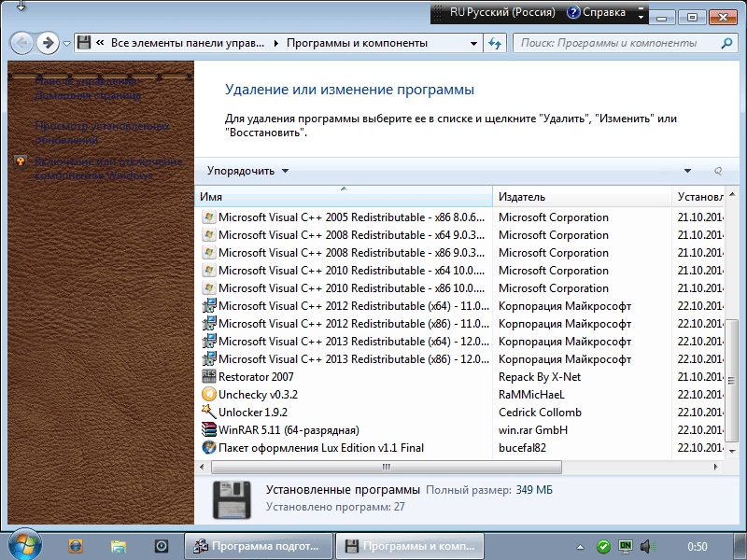Screen dimensions: 747x560
Task: Click the Unchecky v0.3.2 icon
Action: coord(208,394)
